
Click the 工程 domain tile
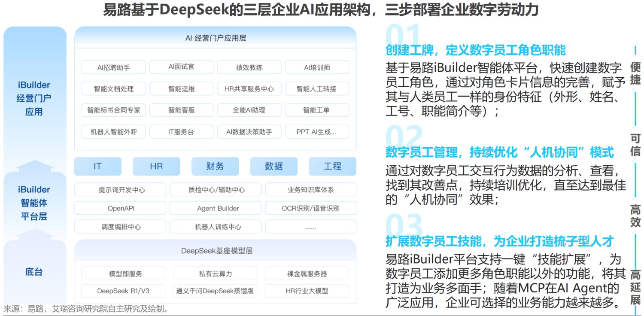click(x=333, y=166)
